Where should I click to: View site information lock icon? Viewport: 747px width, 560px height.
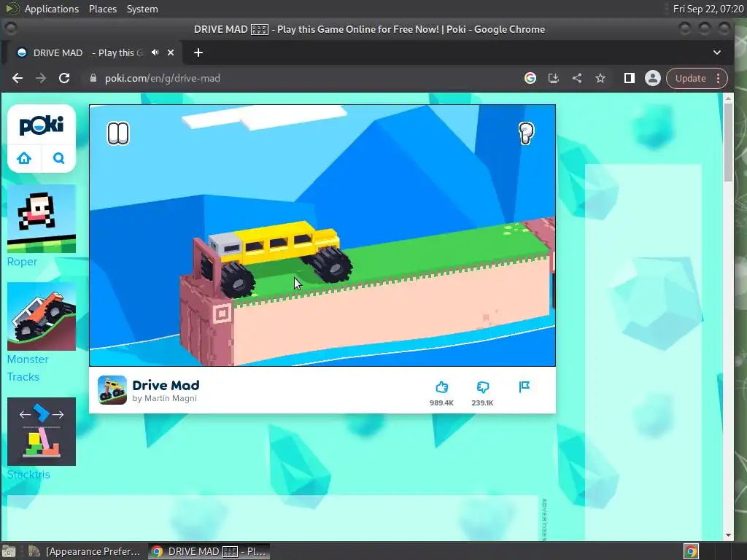[x=93, y=78]
